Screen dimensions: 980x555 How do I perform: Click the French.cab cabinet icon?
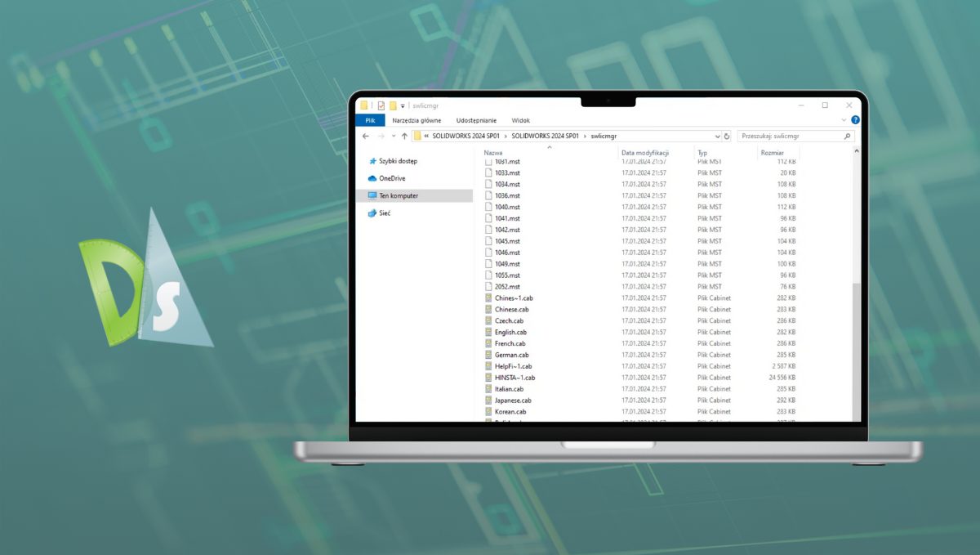coord(488,344)
